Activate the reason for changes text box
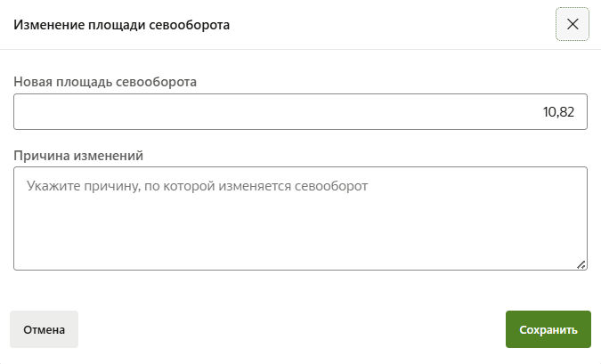601x364 pixels. [300, 218]
